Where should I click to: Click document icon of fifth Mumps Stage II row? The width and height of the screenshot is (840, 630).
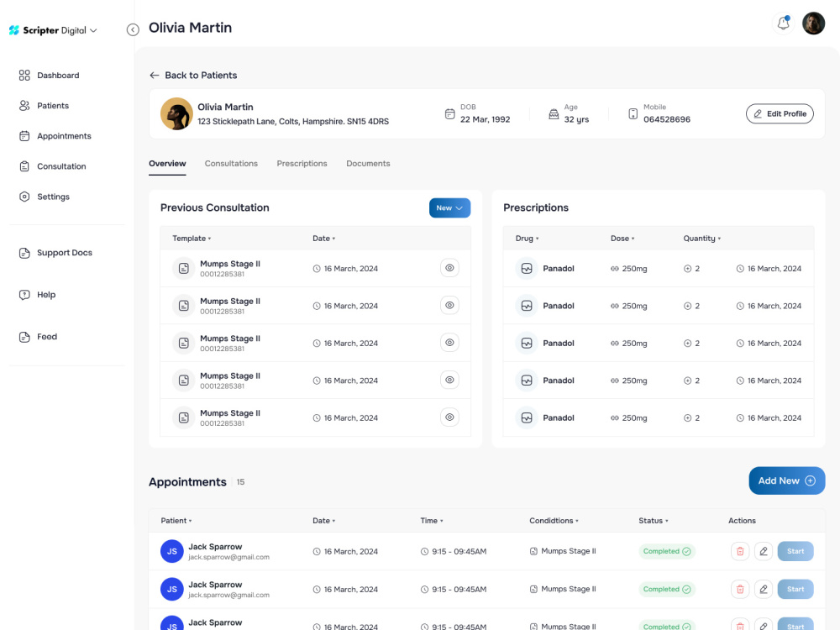pos(183,417)
